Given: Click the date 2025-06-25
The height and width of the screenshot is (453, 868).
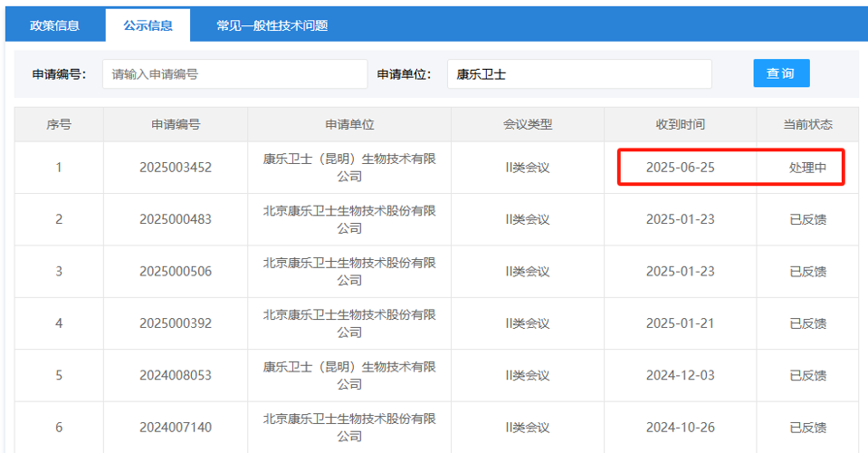Looking at the screenshot, I should [x=681, y=168].
